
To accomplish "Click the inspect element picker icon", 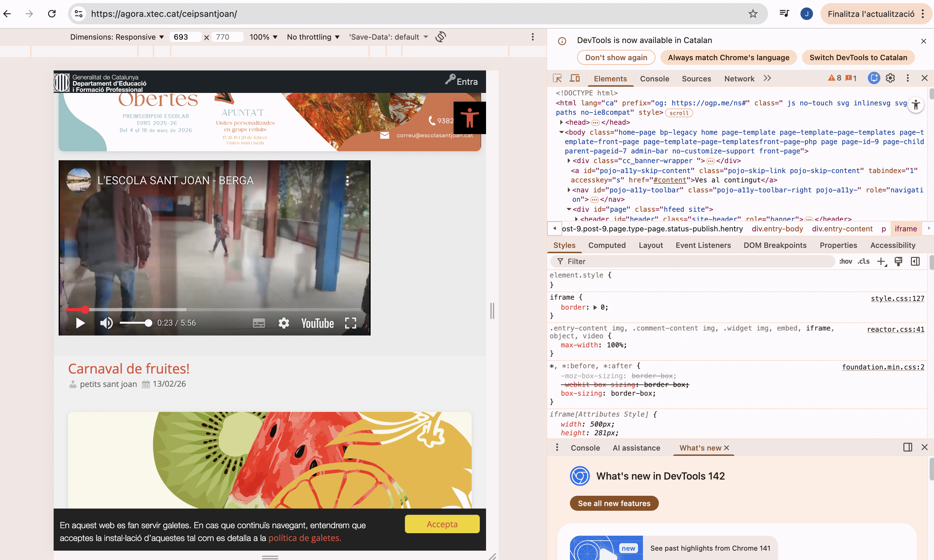I will point(557,78).
